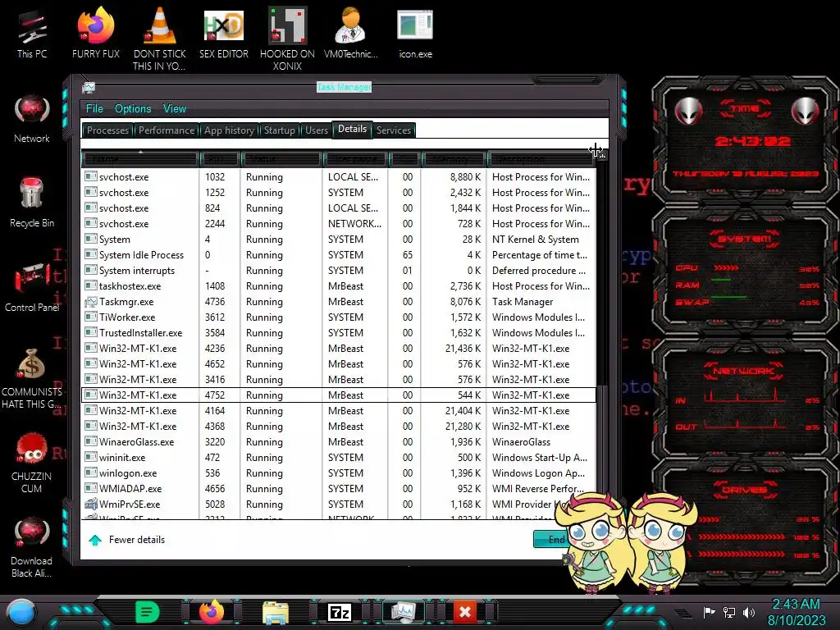840x630 pixels.
Task: Open the HOOKED ON XONIX shortcut
Action: tap(287, 40)
